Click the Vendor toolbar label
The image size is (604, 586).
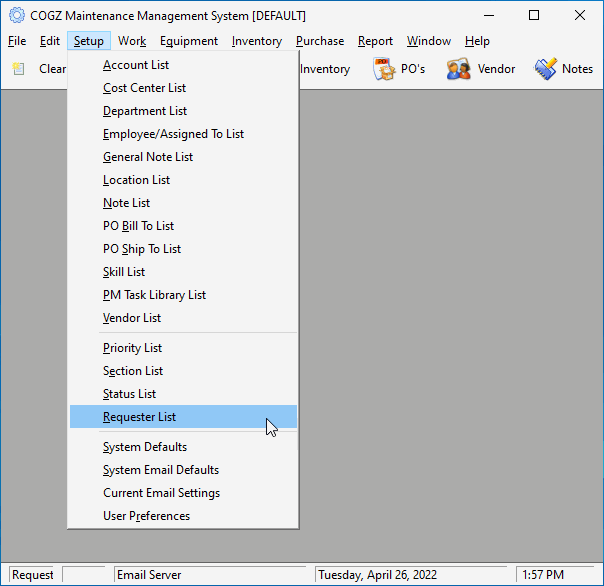coord(496,69)
